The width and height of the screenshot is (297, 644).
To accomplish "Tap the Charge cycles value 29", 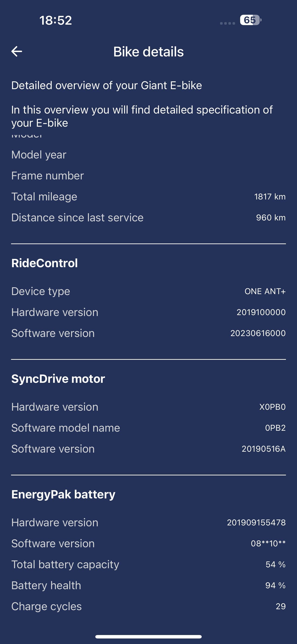I will [280, 606].
